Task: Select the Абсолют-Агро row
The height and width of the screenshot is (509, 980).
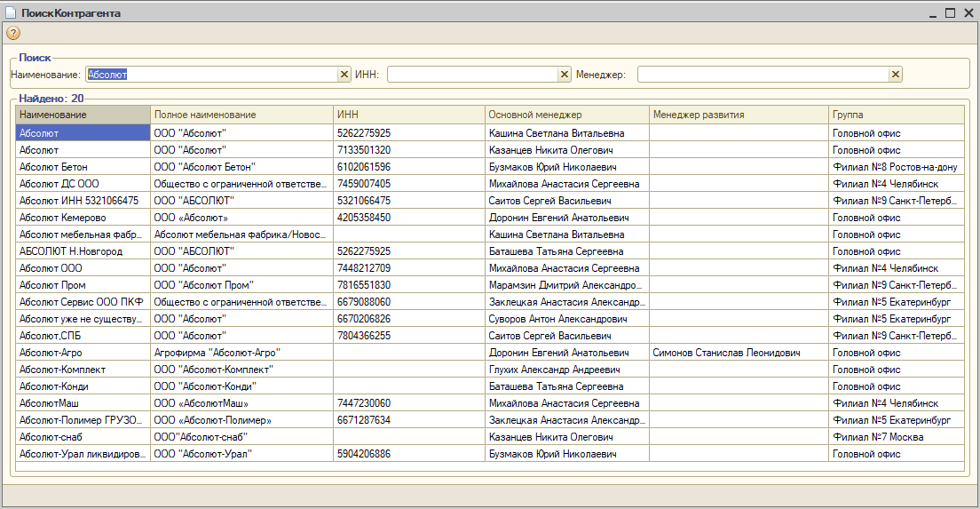Action: 490,353
